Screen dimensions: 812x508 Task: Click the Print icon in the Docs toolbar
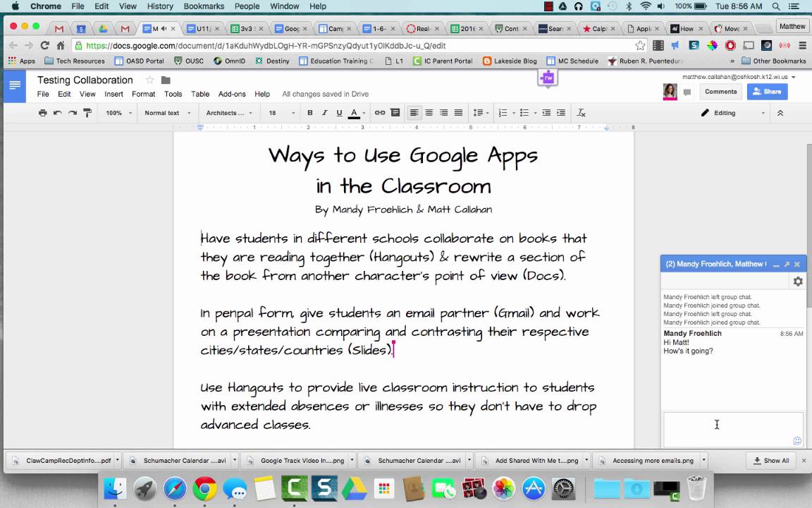point(42,113)
